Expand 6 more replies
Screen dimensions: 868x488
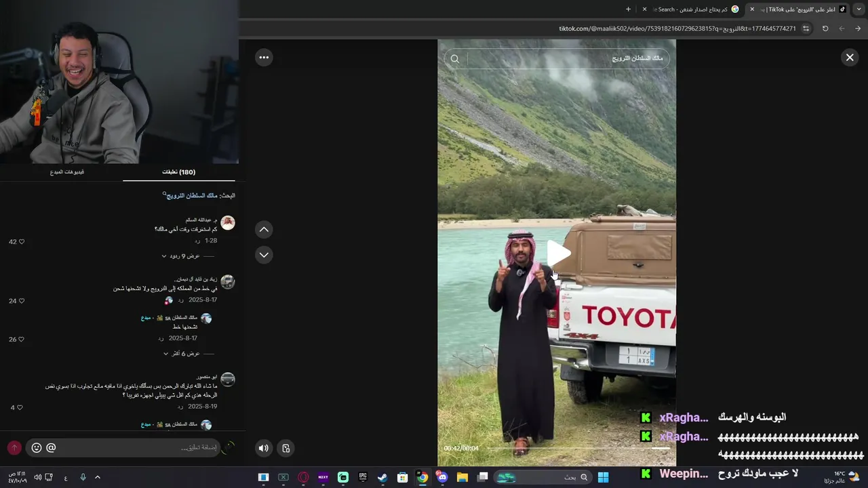click(x=181, y=354)
